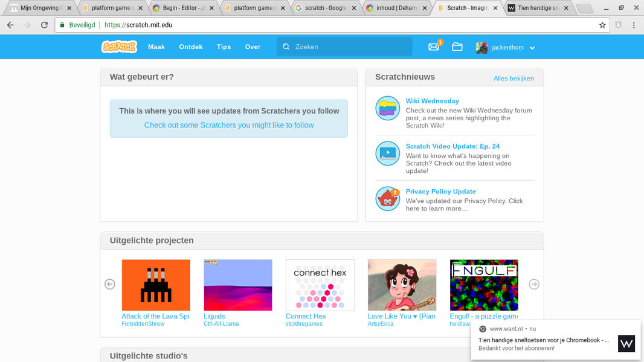Viewport: 644px width, 362px height.
Task: Open Attack of the Lava Spi project title
Action: 155,317
